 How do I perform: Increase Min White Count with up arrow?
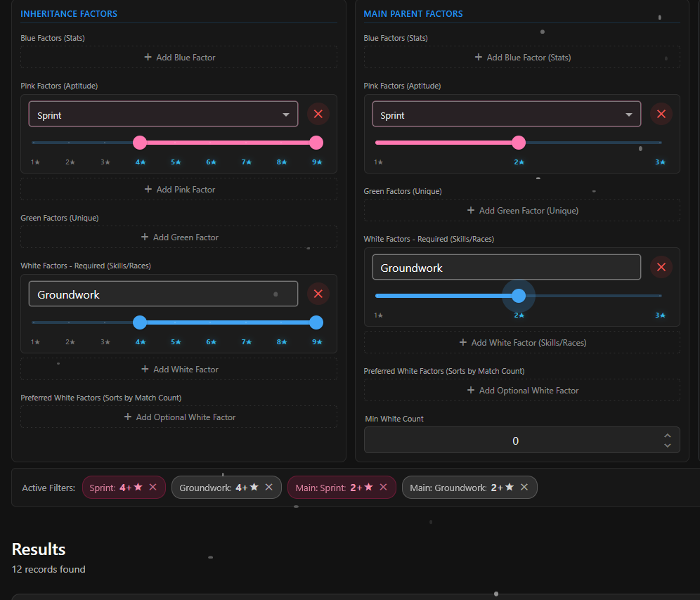(x=668, y=436)
